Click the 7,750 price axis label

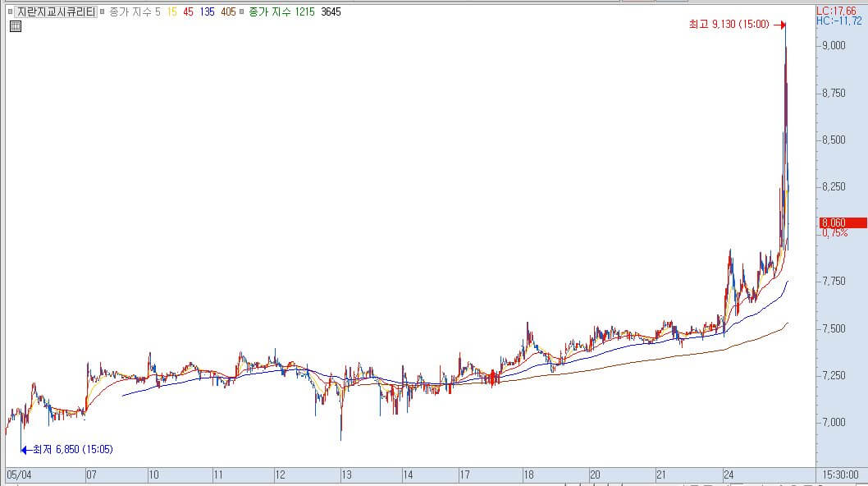(x=834, y=281)
